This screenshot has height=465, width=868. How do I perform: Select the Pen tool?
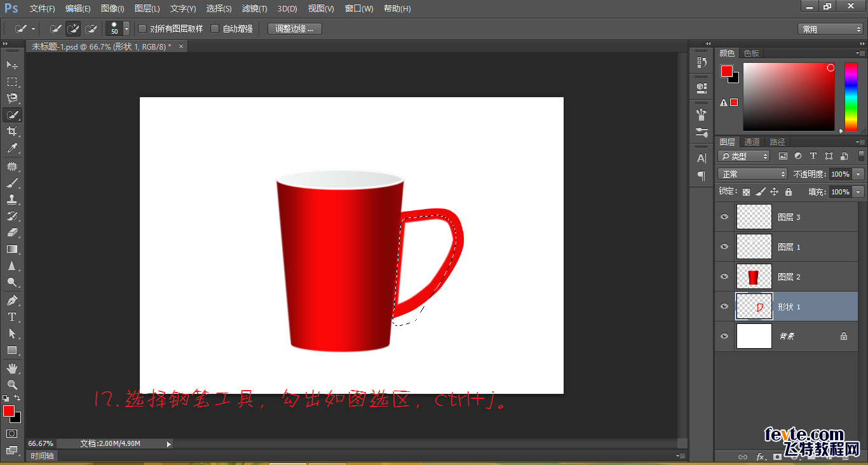pyautogui.click(x=12, y=300)
